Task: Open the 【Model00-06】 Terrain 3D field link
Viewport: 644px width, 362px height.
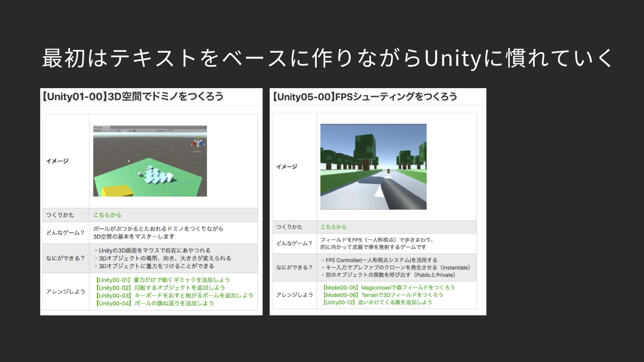Action: [383, 295]
